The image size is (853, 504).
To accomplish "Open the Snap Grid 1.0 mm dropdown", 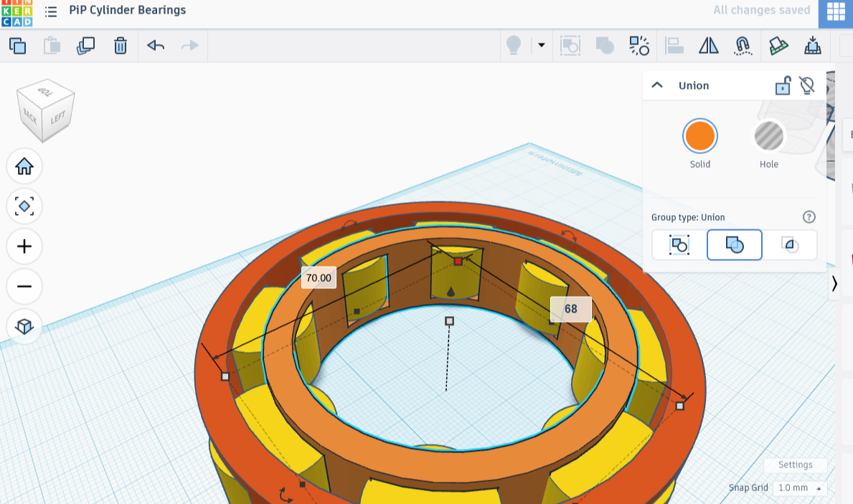I will pos(800,488).
